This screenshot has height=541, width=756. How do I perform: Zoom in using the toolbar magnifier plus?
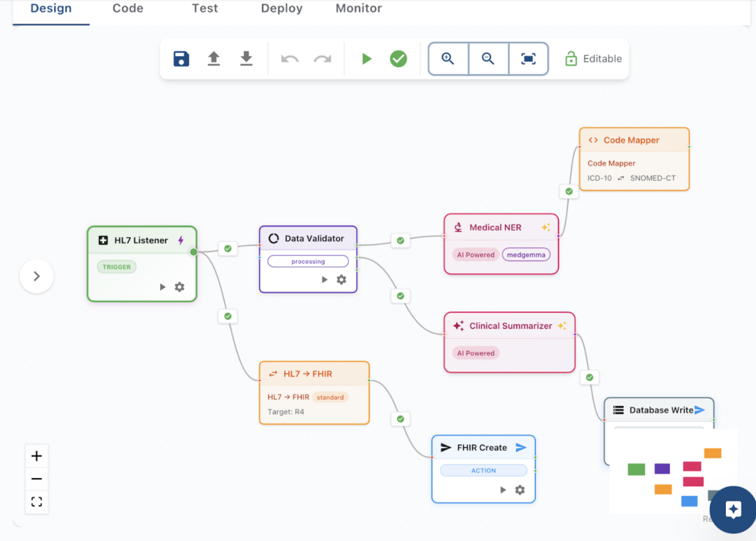448,59
